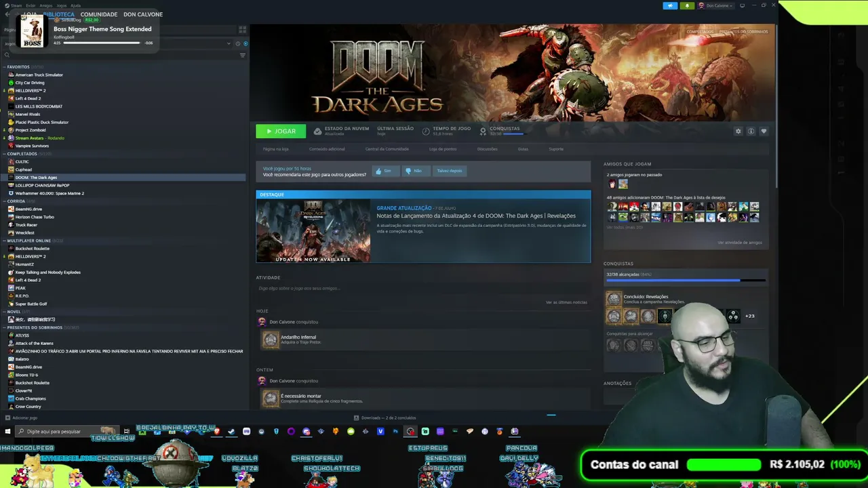Viewport: 868px width, 488px height.
Task: Select Warhammer 40,000: Space Marine 2
Action: click(x=50, y=193)
